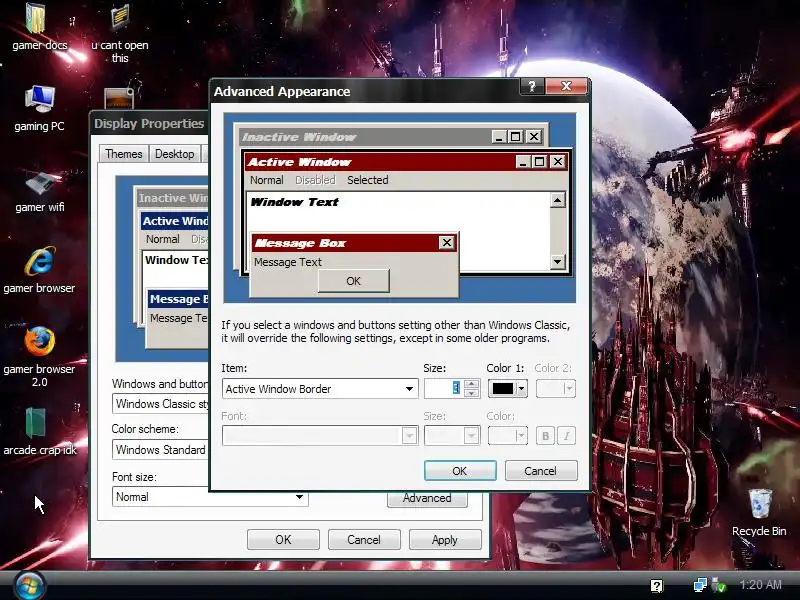Click the preview Inactive Window close icon
The image size is (800, 600).
[x=534, y=136]
